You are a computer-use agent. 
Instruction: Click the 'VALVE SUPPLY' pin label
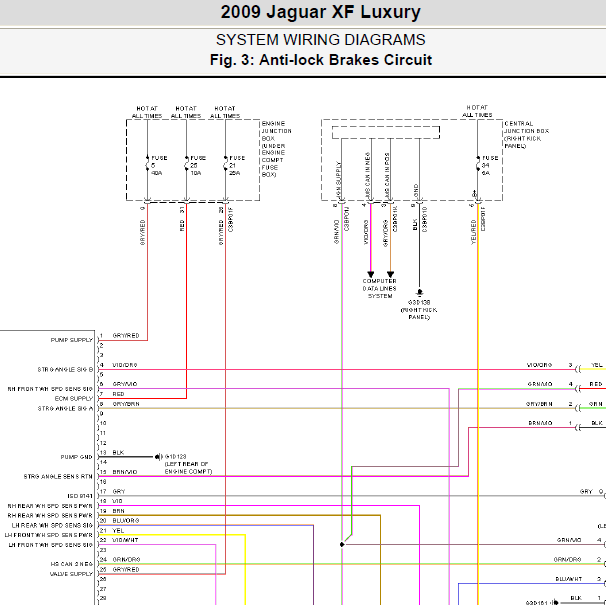[x=71, y=574]
